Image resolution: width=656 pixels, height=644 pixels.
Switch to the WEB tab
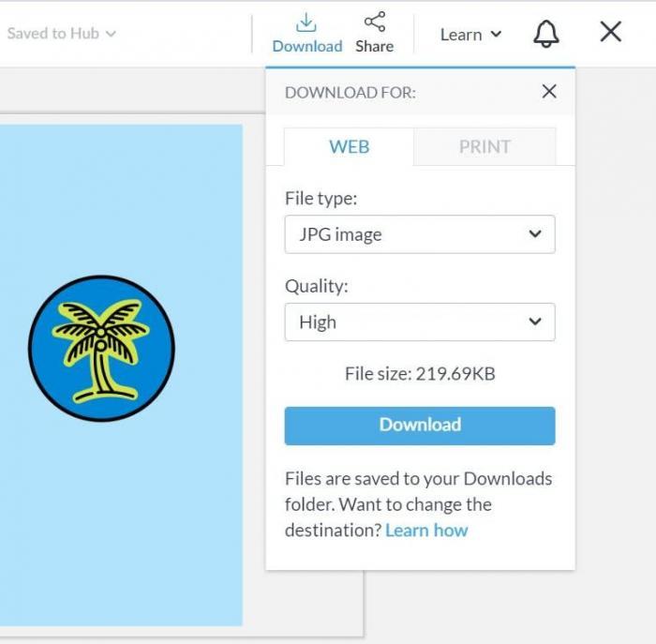pyautogui.click(x=349, y=147)
